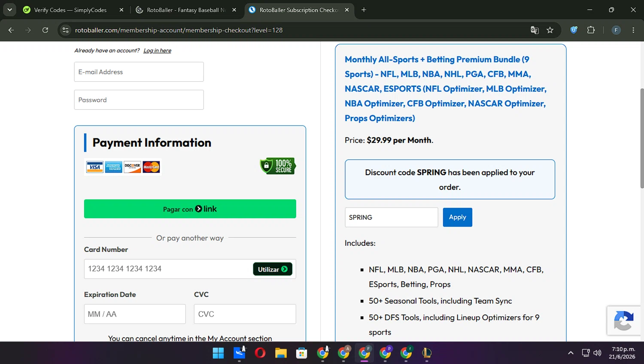Open site information icon in address bar
Viewport: 644px width, 364px height.
66,30
